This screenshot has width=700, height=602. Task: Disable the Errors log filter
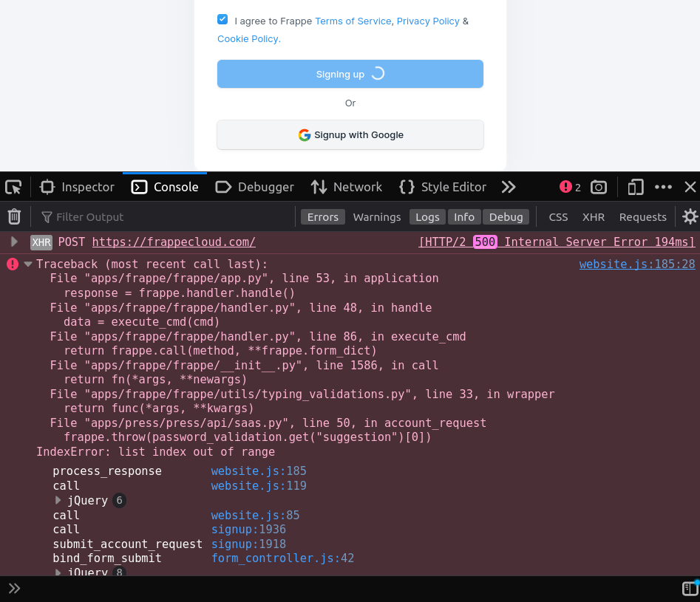(322, 216)
